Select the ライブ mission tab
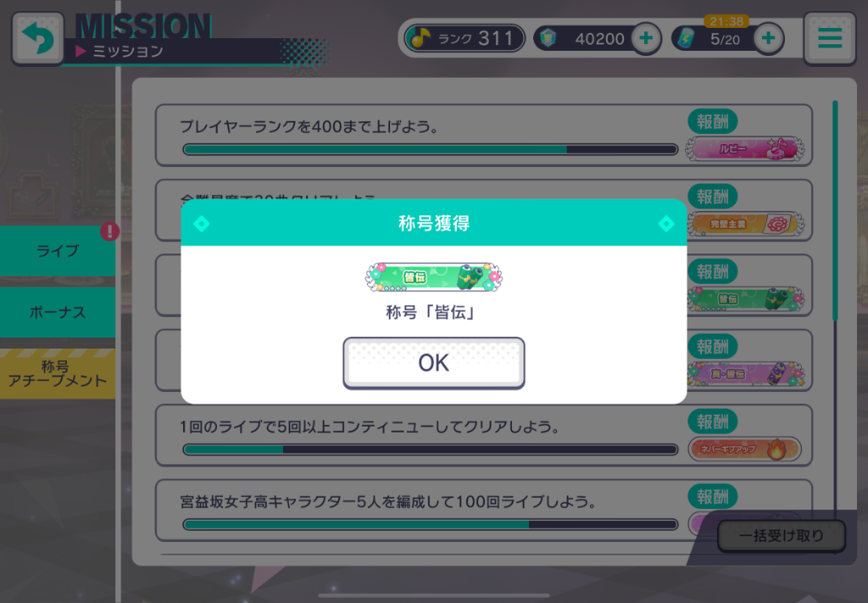 [58, 251]
